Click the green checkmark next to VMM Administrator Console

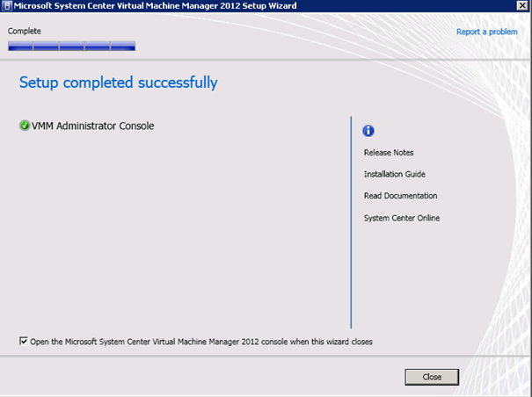coord(25,126)
